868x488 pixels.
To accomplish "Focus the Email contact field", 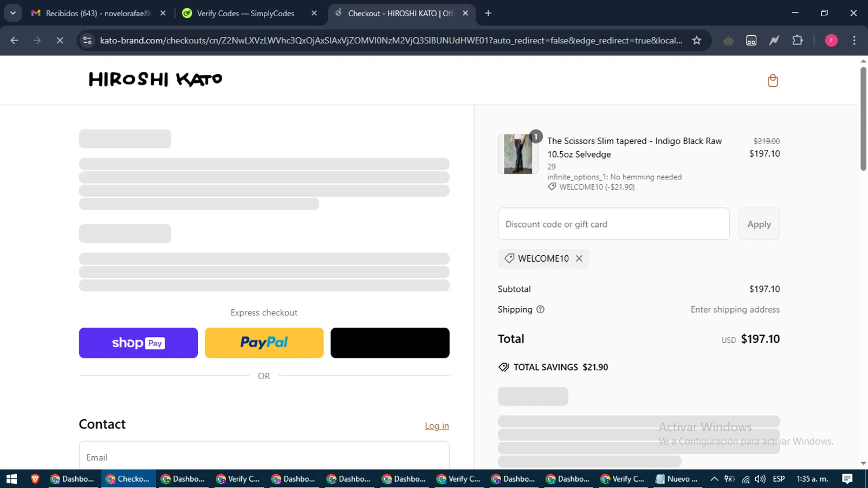I will (264, 456).
